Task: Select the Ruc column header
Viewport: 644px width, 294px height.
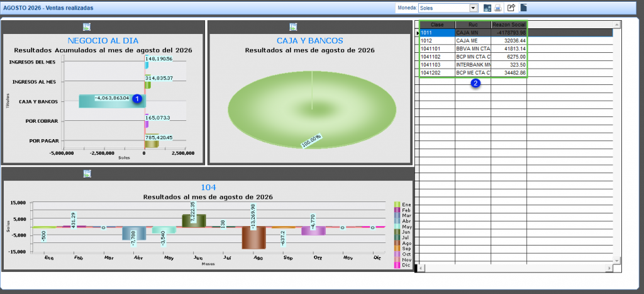Action: pyautogui.click(x=473, y=25)
